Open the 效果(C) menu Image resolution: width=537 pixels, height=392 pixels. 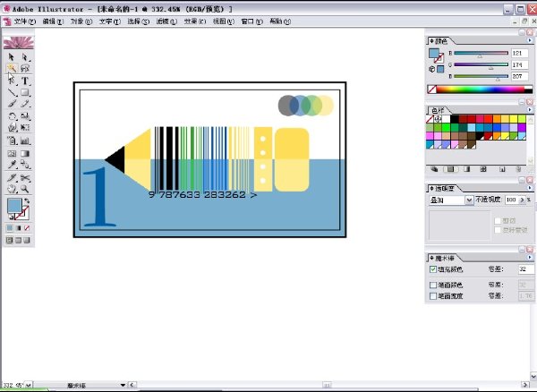(x=195, y=21)
